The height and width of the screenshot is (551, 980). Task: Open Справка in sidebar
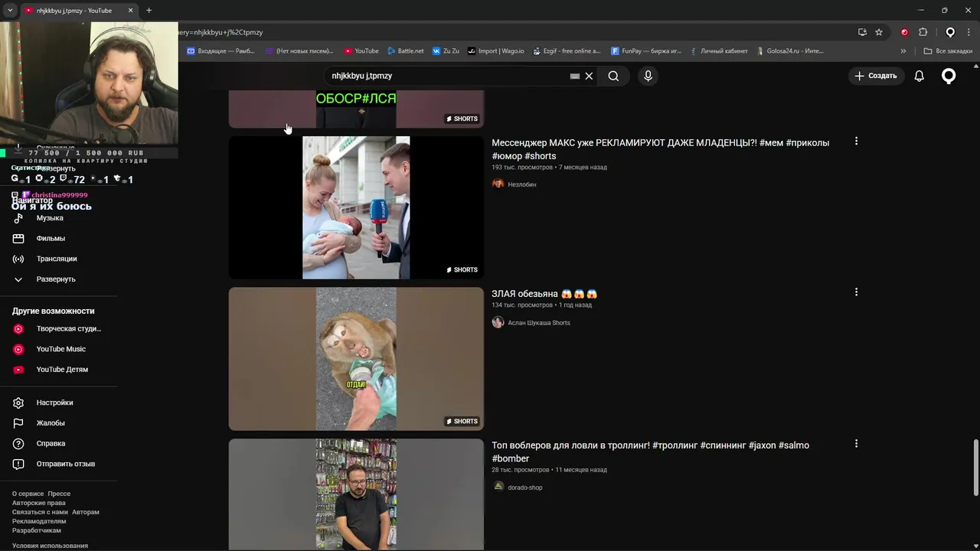pos(51,444)
